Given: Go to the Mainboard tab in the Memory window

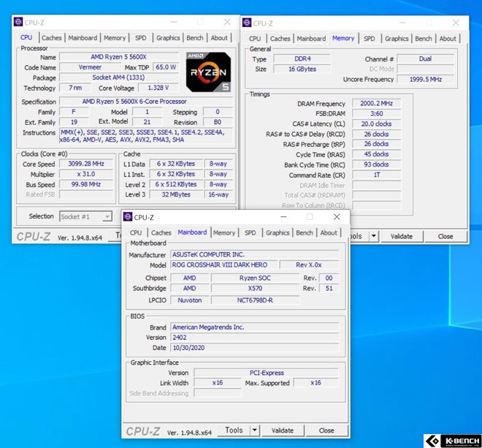Looking at the screenshot, I should [x=311, y=39].
